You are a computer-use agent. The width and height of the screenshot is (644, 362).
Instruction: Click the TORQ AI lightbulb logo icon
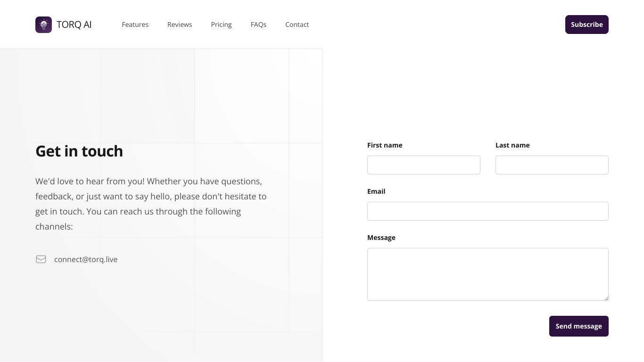tap(43, 25)
